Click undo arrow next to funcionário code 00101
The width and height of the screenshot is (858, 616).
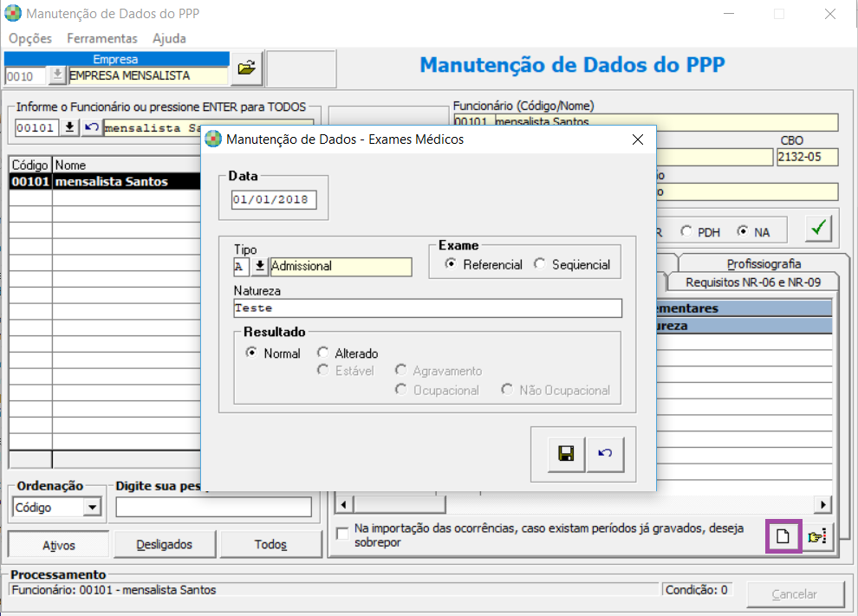(91, 127)
